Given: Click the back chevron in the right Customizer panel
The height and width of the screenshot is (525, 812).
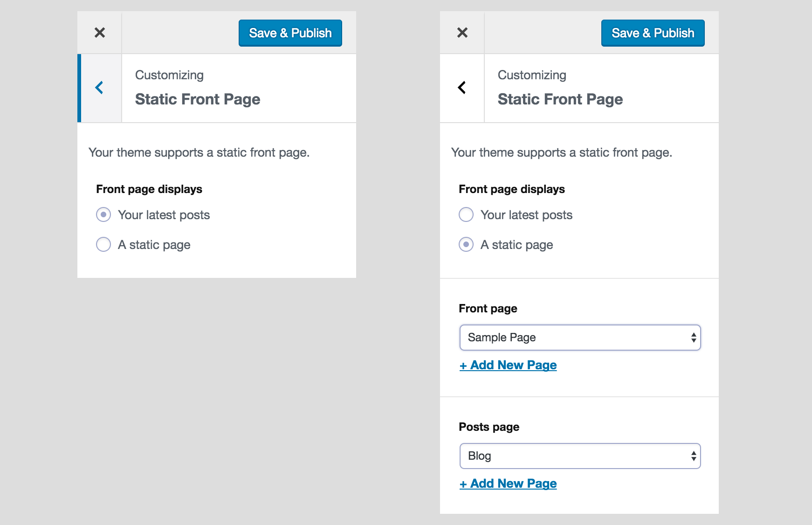Looking at the screenshot, I should coord(462,88).
